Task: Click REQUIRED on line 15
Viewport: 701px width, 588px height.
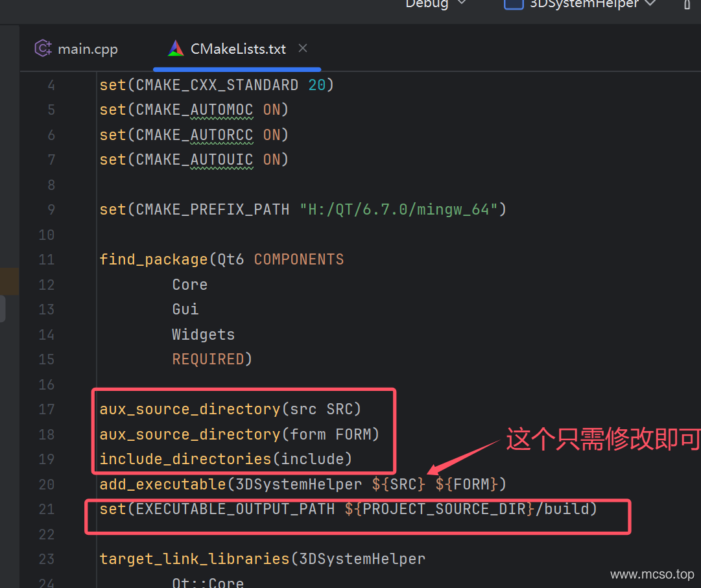Action: 208,359
